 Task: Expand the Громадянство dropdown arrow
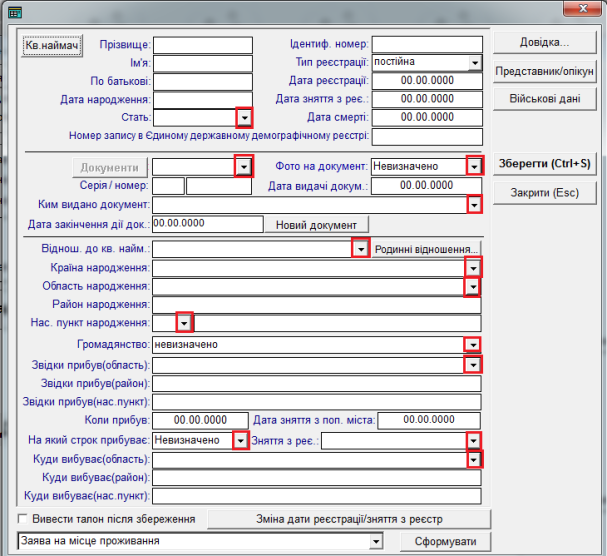473,344
